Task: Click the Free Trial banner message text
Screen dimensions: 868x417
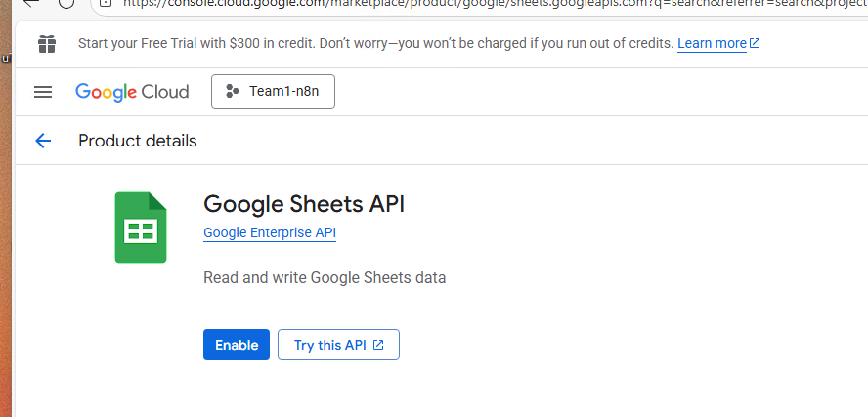Action: pos(375,44)
